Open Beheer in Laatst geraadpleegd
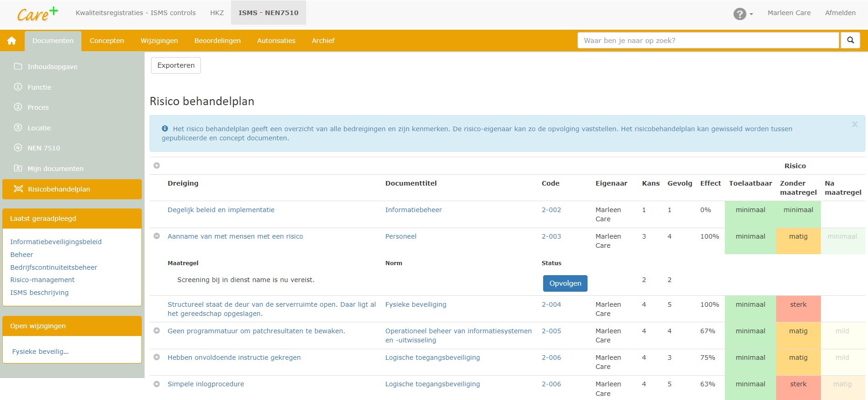Image resolution: width=868 pixels, height=400 pixels. 22,255
